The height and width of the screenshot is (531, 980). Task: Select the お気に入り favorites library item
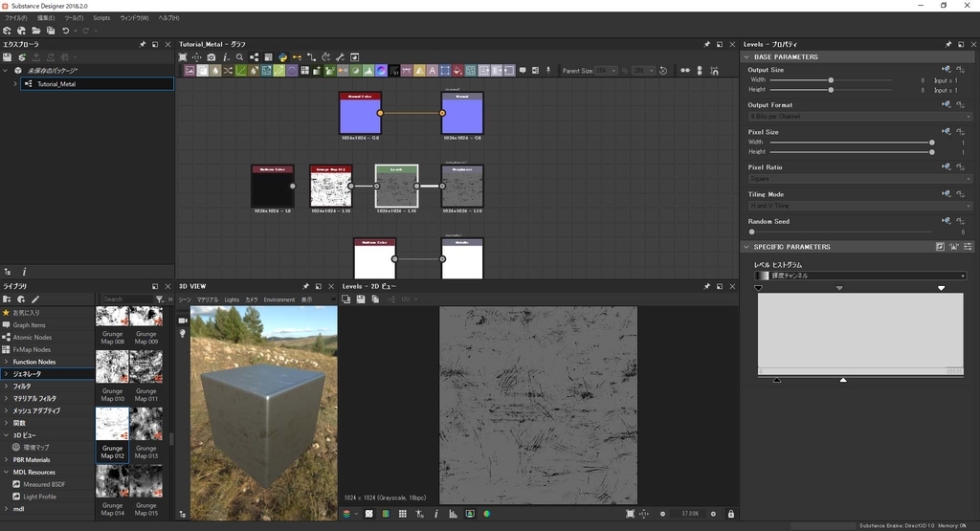tap(26, 312)
